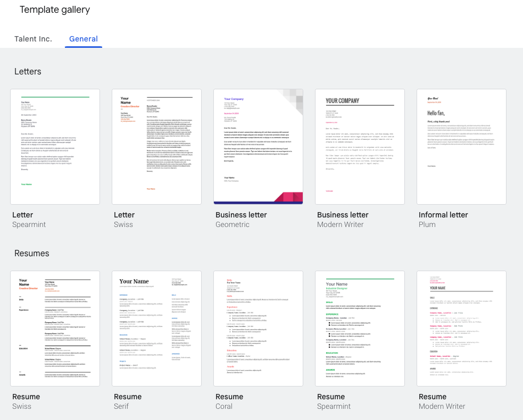523x420 pixels.
Task: Pick the Resume Spearmint template thumbnail
Action: click(360, 329)
